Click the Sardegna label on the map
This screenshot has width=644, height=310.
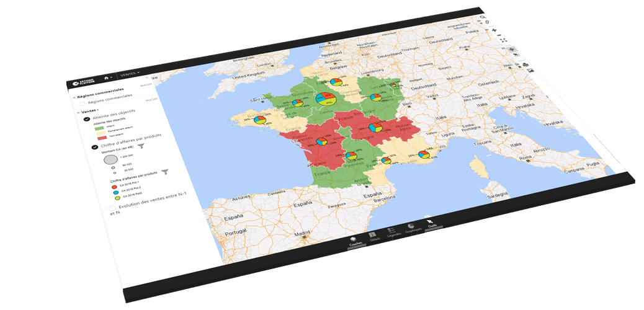pos(496,197)
